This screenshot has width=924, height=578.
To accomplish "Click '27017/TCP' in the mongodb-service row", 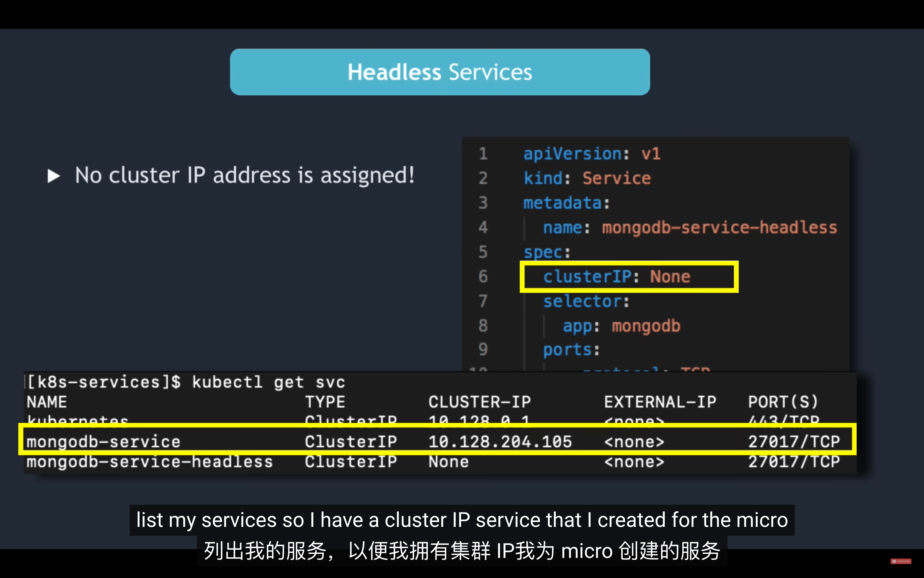I will (794, 442).
